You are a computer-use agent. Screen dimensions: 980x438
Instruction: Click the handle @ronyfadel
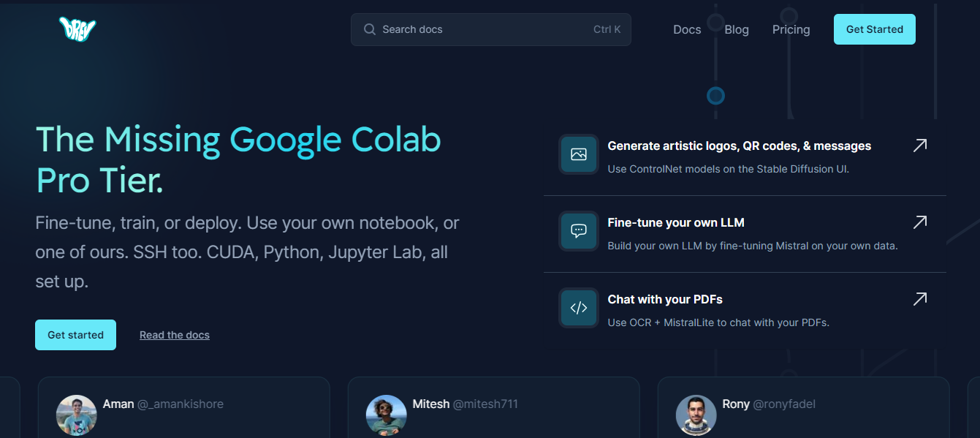click(x=784, y=404)
